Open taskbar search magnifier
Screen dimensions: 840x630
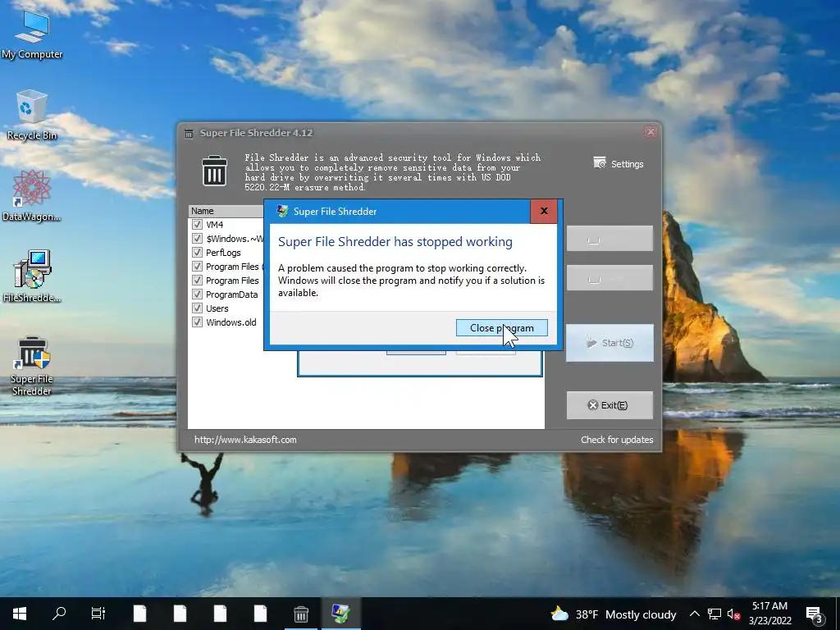coord(59,614)
